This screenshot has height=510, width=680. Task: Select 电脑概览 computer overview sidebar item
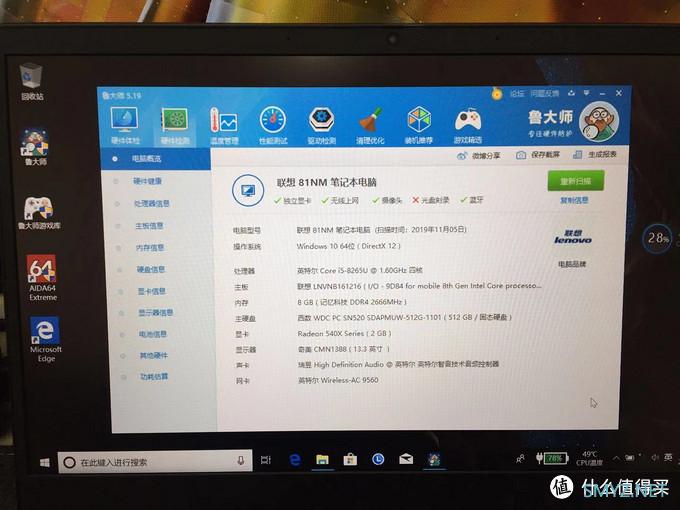[156, 159]
